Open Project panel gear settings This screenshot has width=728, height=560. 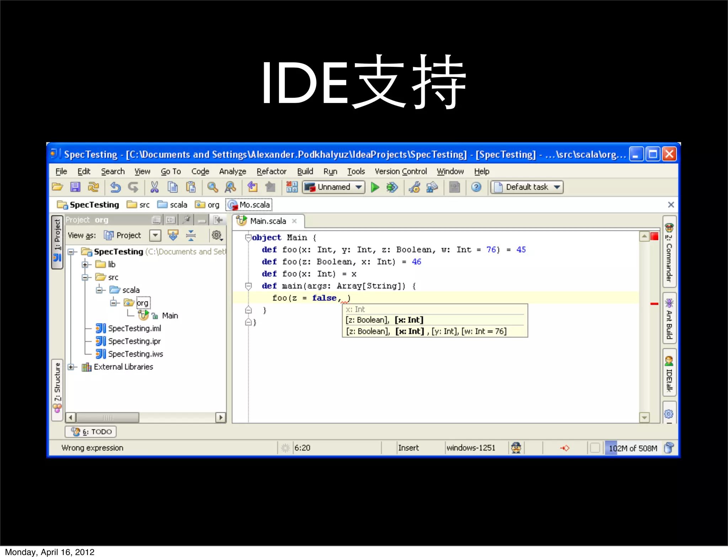point(217,235)
